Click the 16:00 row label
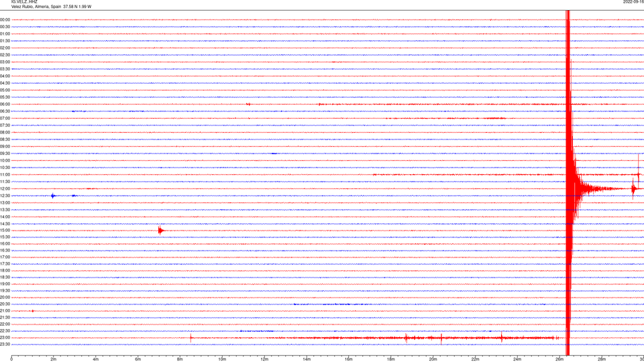 (x=5, y=244)
